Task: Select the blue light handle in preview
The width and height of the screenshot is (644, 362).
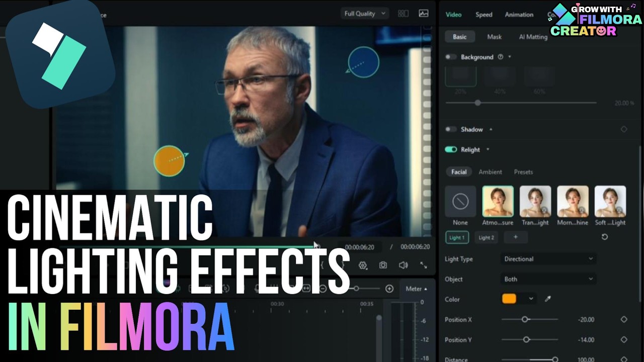Action: coord(363,62)
